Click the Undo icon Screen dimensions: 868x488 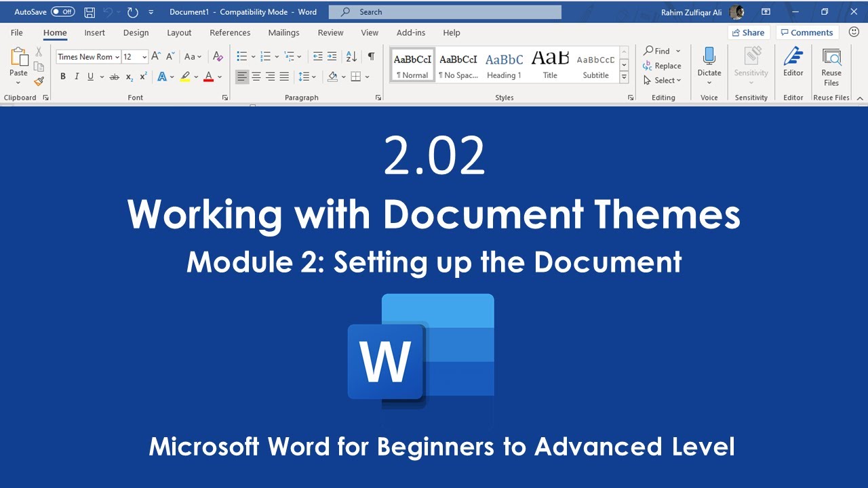point(108,12)
